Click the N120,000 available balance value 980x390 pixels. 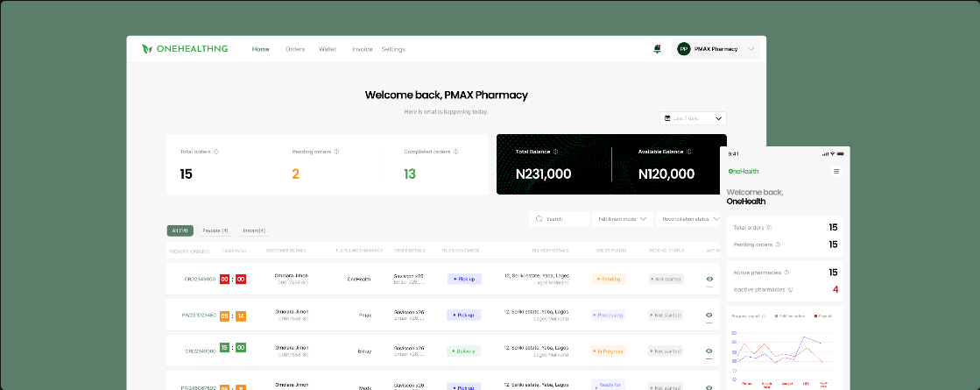coord(666,174)
